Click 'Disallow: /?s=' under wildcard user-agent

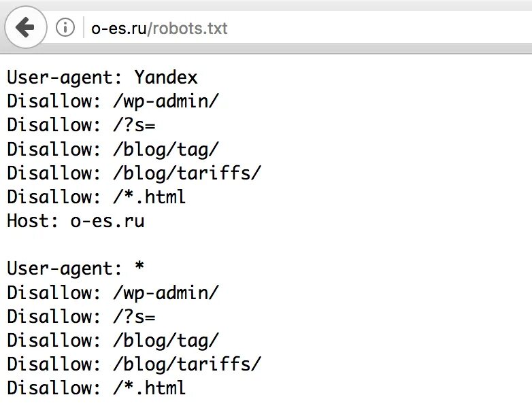click(x=81, y=317)
